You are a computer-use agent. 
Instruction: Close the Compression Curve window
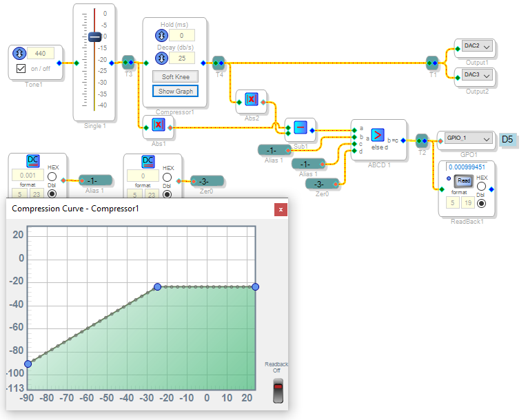click(x=281, y=209)
